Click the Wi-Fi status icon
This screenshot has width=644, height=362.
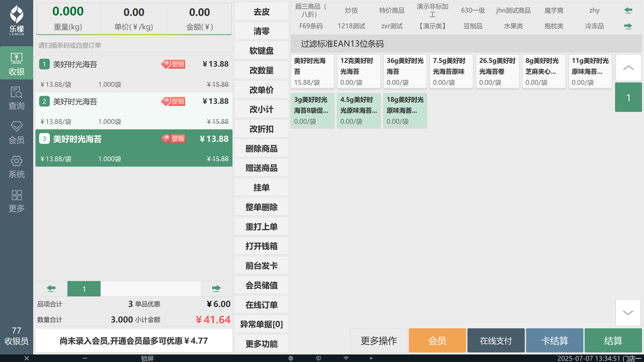coord(346,358)
